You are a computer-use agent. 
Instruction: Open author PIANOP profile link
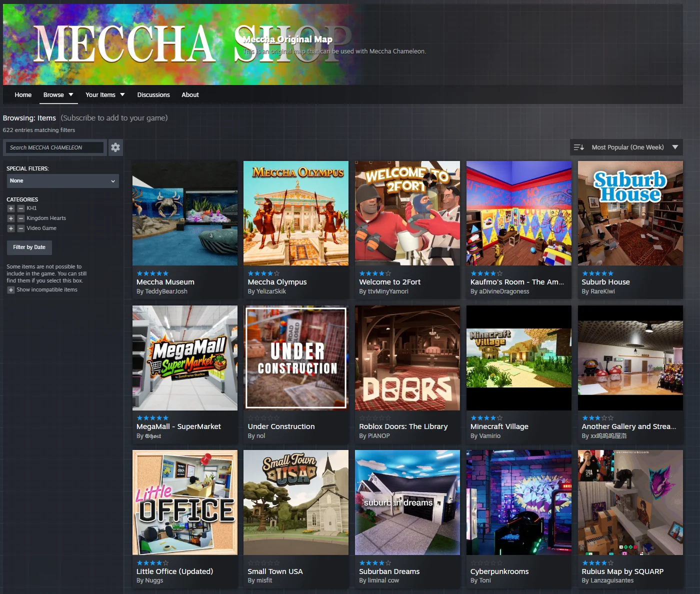378,436
